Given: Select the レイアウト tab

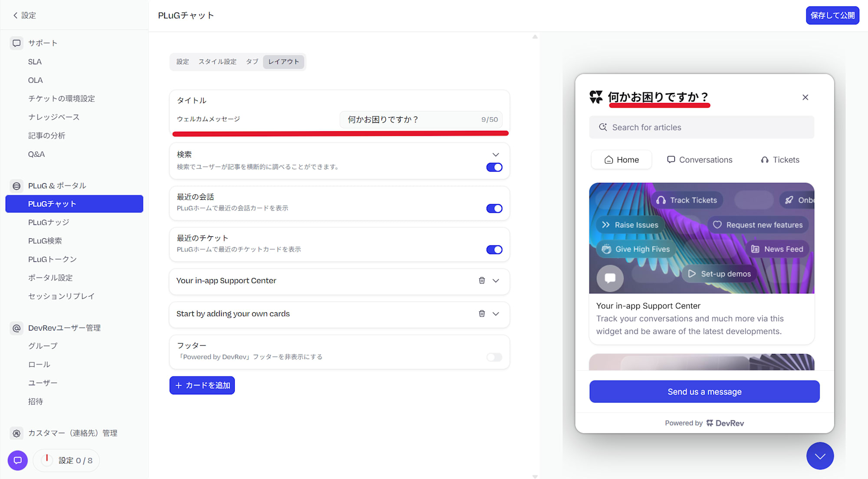Looking at the screenshot, I should [x=284, y=62].
